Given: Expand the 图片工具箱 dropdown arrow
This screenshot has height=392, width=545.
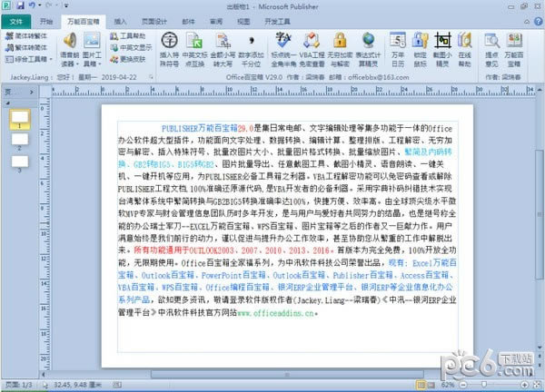Looking at the screenshot, I should pos(99,64).
